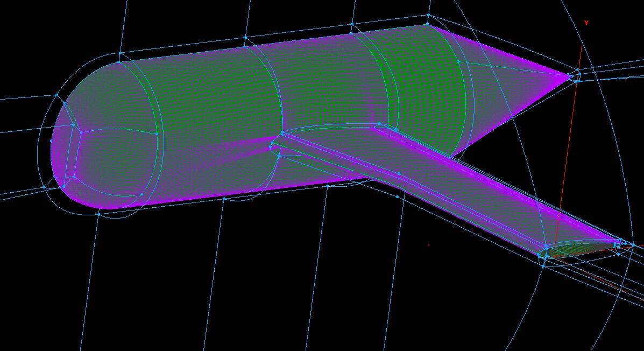
Task: Pick the top vertex at the nose cone base
Action: coord(428,24)
